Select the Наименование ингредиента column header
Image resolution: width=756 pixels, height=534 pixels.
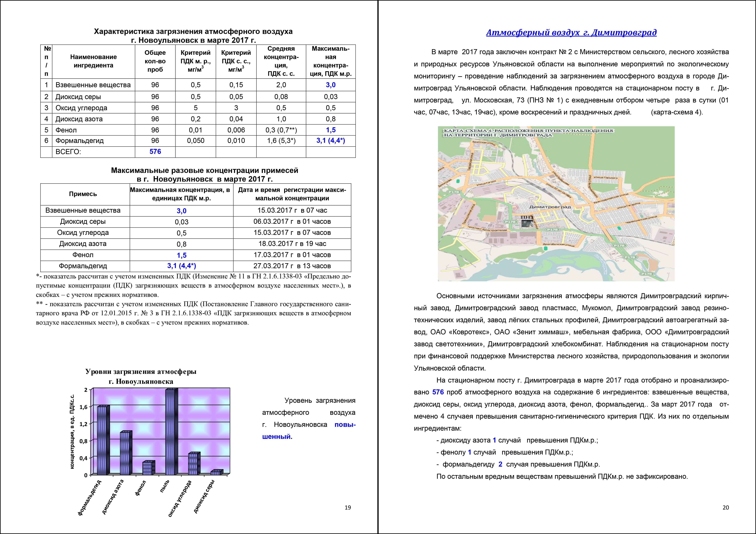(x=94, y=61)
